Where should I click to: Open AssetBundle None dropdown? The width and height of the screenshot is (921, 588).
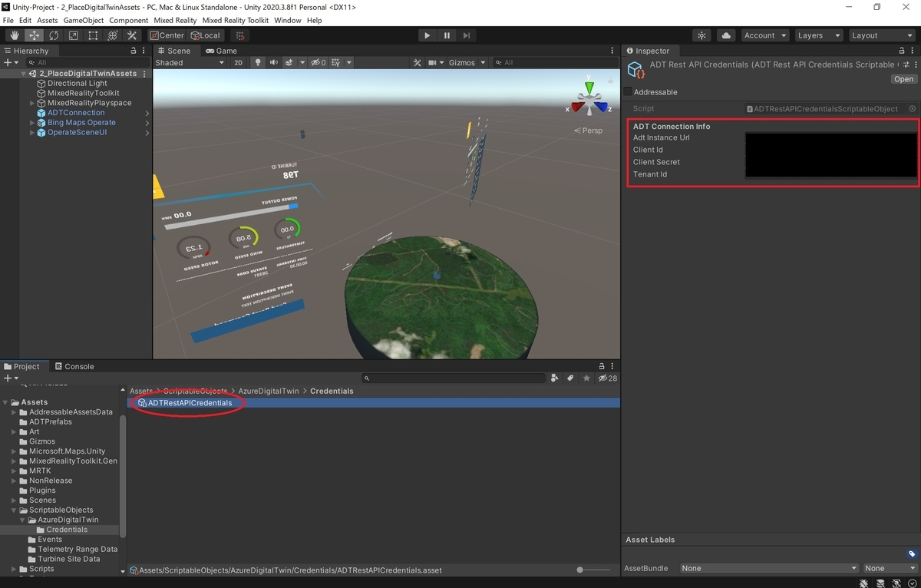pyautogui.click(x=769, y=568)
